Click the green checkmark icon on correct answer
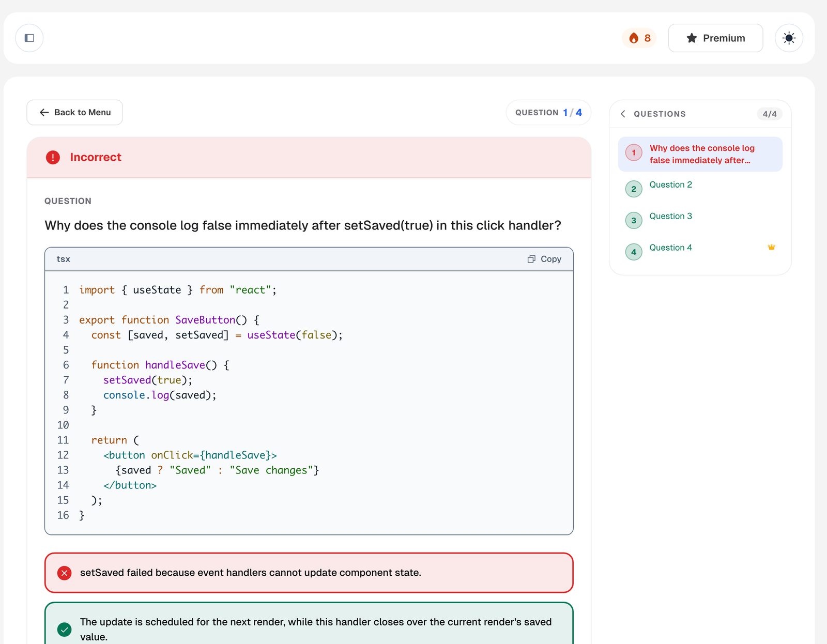The width and height of the screenshot is (827, 644). click(x=64, y=630)
